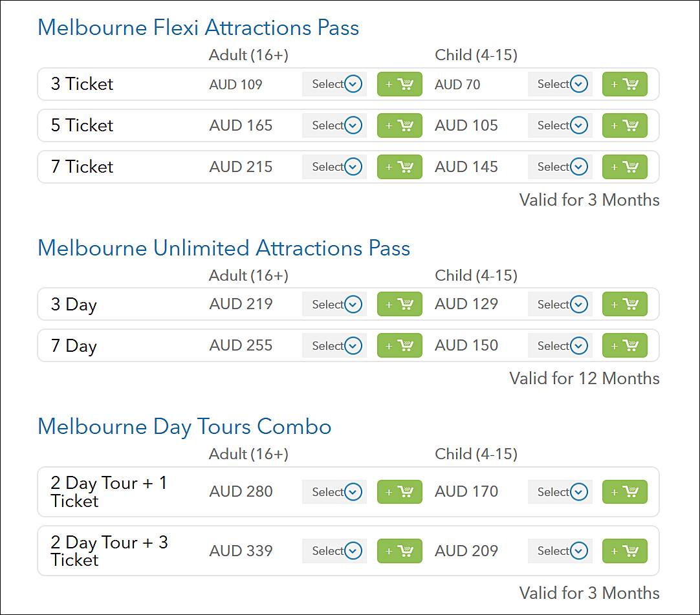This screenshot has width=700, height=615.
Task: Add child 5 Ticket Flexi Pass to cart
Action: click(x=624, y=125)
